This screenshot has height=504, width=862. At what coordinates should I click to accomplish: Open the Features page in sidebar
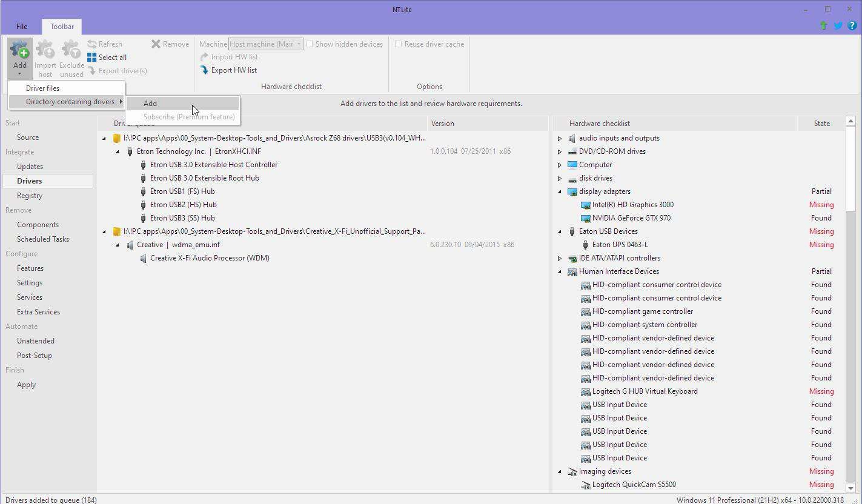(30, 268)
